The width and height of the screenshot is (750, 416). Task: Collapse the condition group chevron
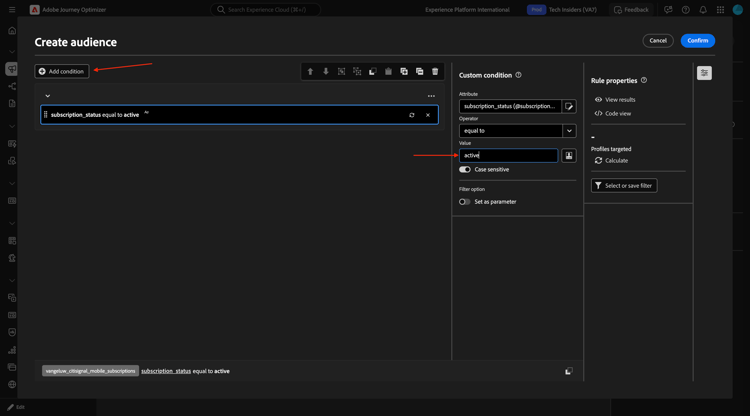(47, 96)
